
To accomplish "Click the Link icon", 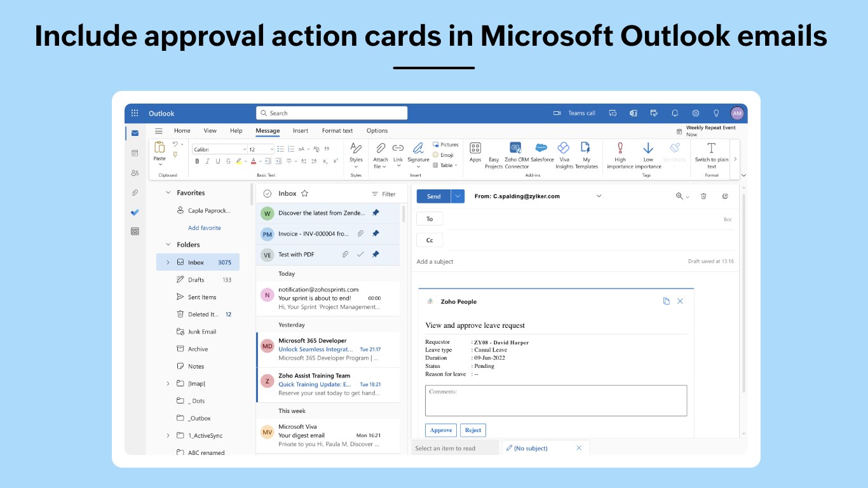I will pyautogui.click(x=398, y=148).
